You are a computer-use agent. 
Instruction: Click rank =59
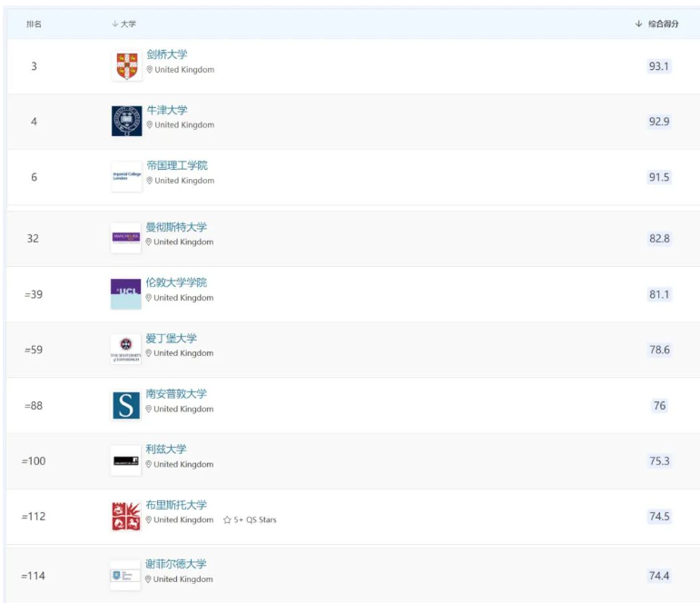34,350
